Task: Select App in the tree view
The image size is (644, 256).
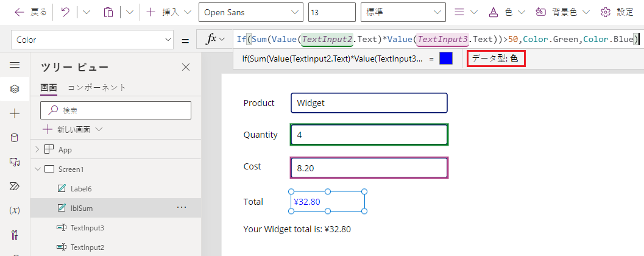Action: tap(65, 150)
